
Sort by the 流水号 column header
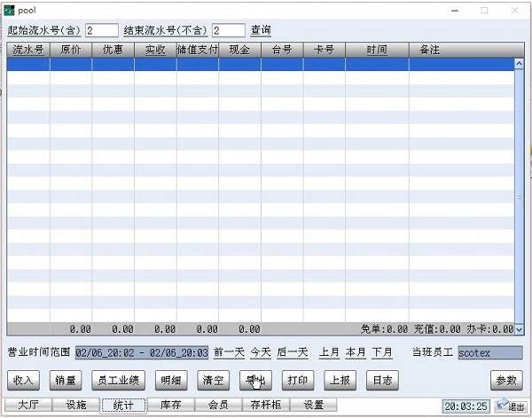(x=28, y=50)
